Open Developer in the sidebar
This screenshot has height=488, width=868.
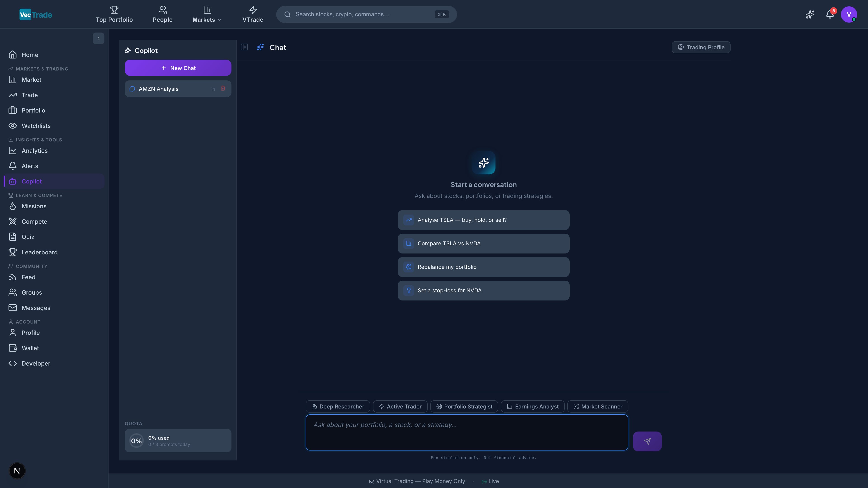click(54, 364)
